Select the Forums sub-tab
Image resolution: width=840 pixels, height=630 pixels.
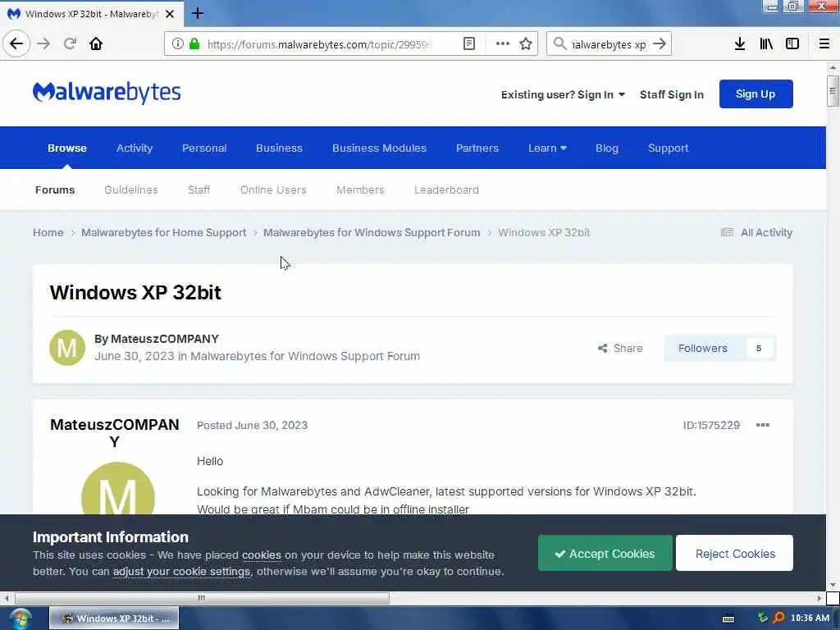(x=55, y=190)
